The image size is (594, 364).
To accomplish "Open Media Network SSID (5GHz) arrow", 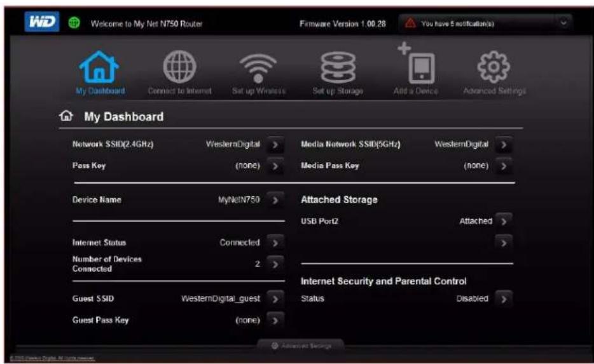I will [504, 145].
